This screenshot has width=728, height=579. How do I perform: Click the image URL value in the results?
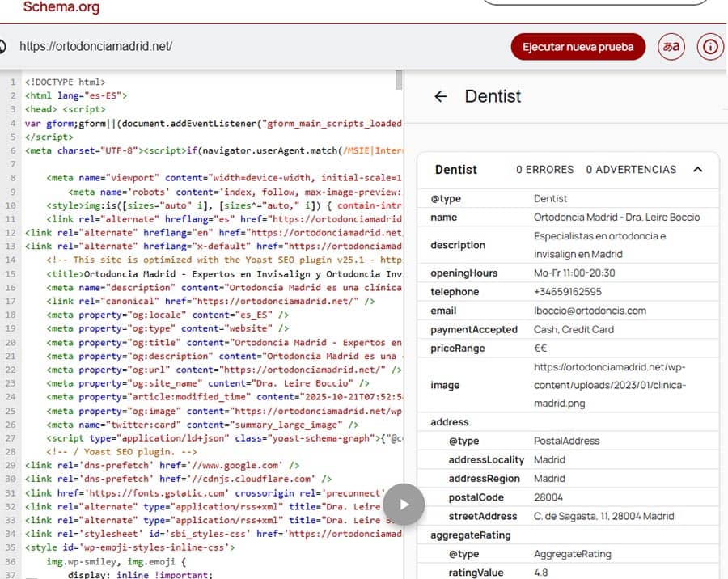point(610,385)
